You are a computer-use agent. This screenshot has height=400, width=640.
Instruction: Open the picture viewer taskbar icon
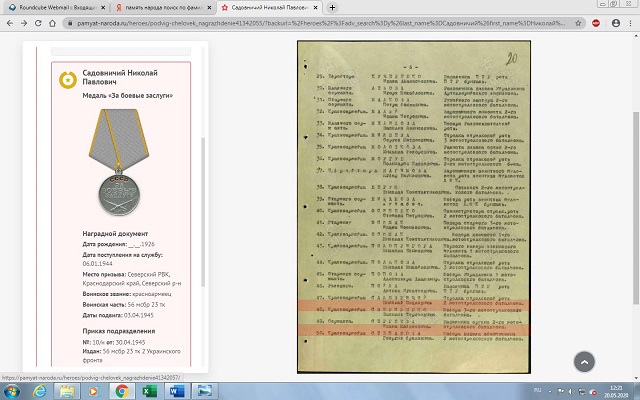coord(205,391)
